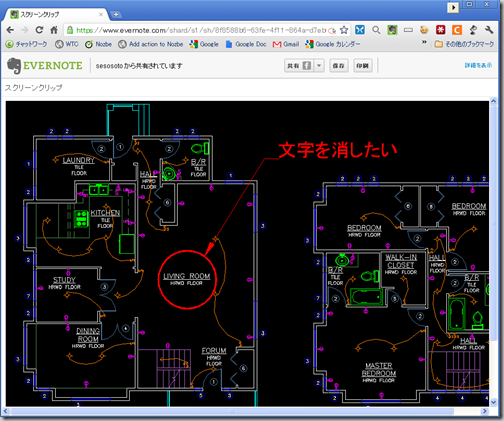
Task: Reload the page with the refresh icon
Action: (x=39, y=30)
